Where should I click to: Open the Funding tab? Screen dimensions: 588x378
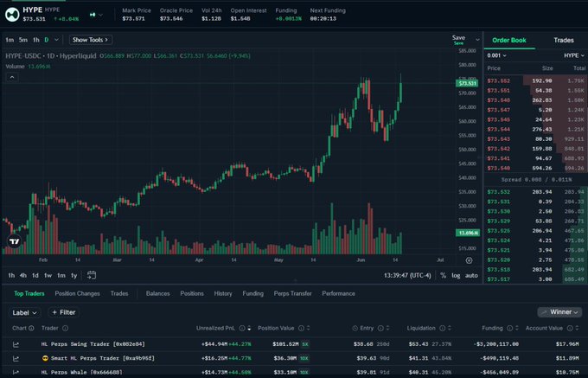coord(253,293)
